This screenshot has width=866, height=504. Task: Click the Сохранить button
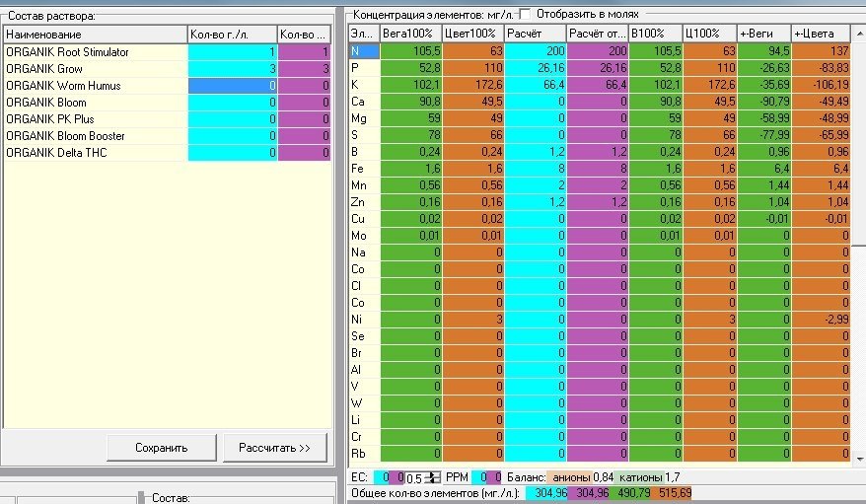pos(162,448)
